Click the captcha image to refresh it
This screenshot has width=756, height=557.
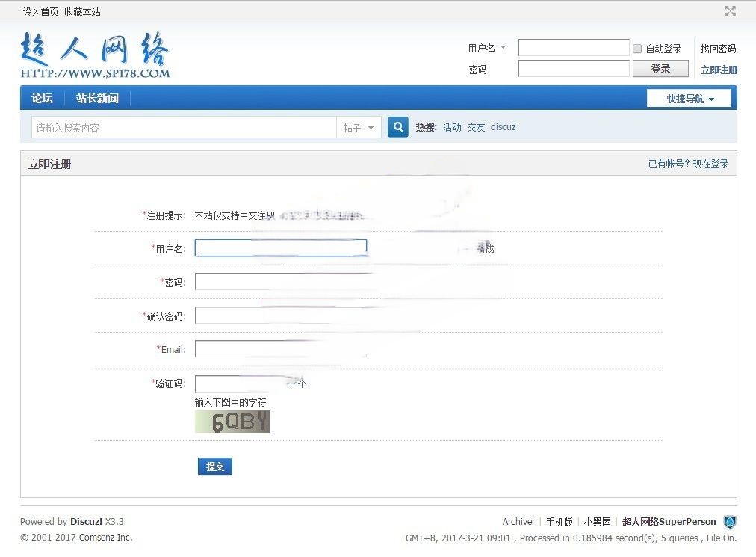(x=232, y=422)
